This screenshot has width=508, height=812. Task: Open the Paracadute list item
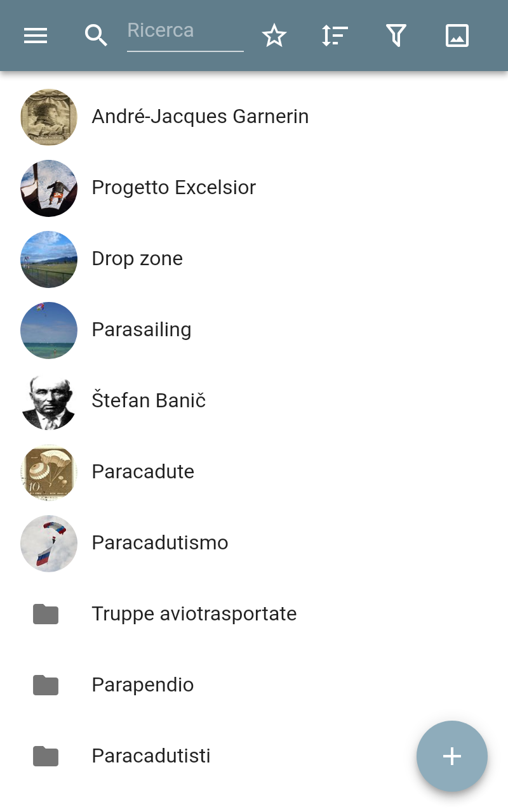(254, 472)
